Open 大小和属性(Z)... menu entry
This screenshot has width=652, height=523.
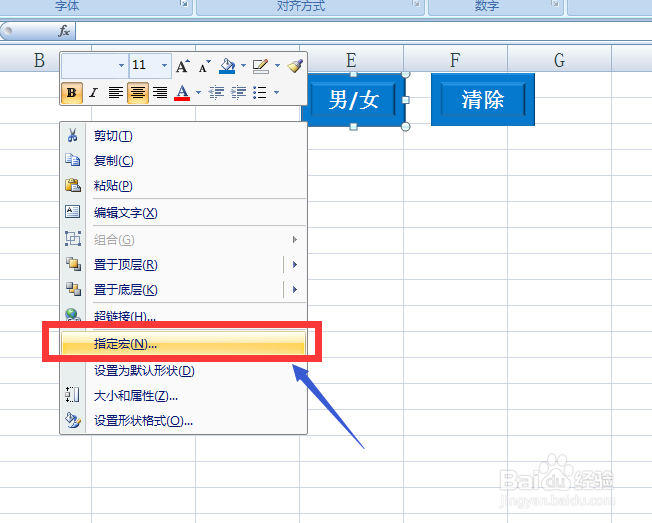pos(183,396)
